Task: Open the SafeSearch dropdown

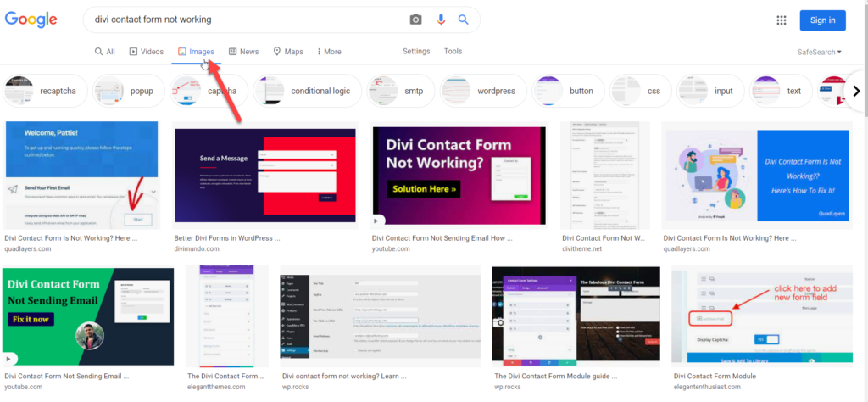Action: click(820, 52)
